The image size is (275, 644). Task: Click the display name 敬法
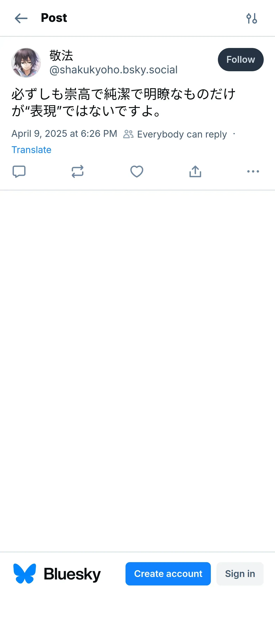(x=61, y=55)
